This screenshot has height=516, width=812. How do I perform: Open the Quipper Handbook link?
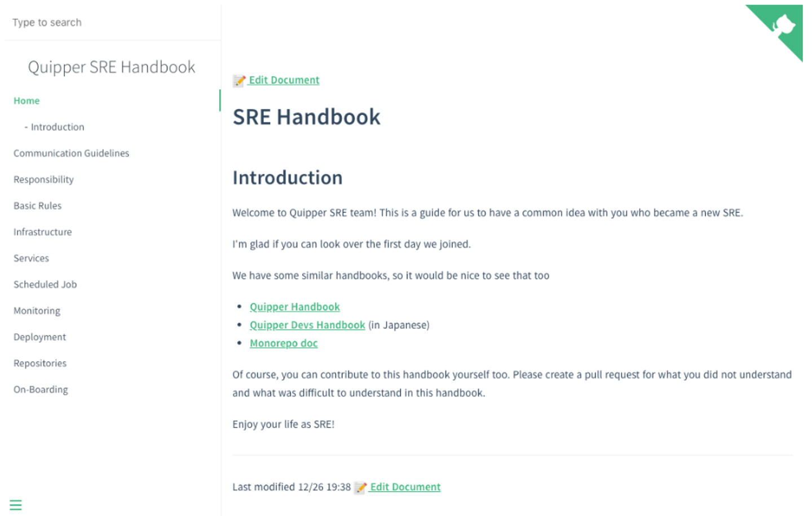coord(294,307)
